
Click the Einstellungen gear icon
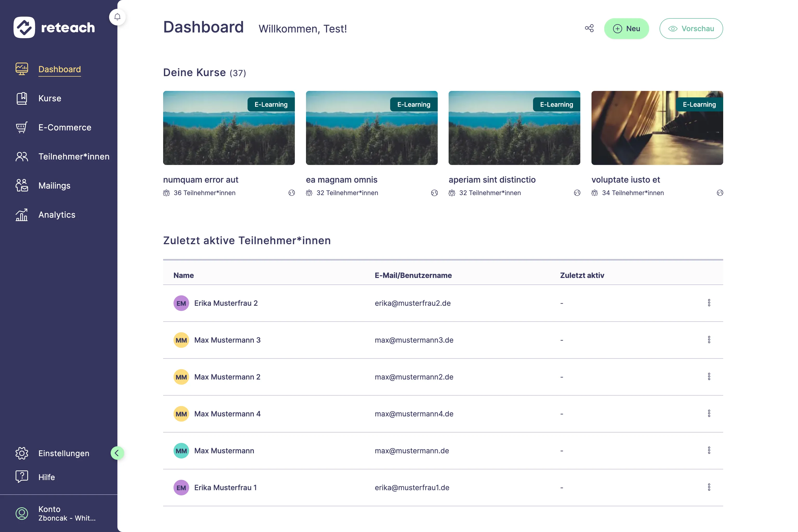22,453
